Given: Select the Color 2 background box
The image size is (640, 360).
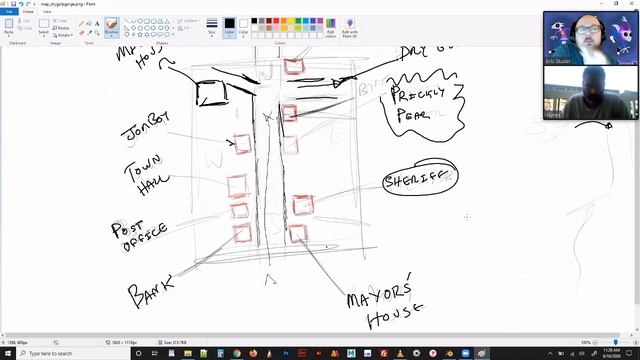Looking at the screenshot, I should tap(243, 28).
